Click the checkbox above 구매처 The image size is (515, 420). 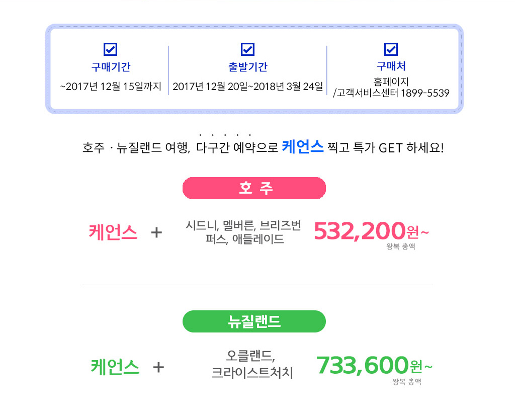click(391, 49)
